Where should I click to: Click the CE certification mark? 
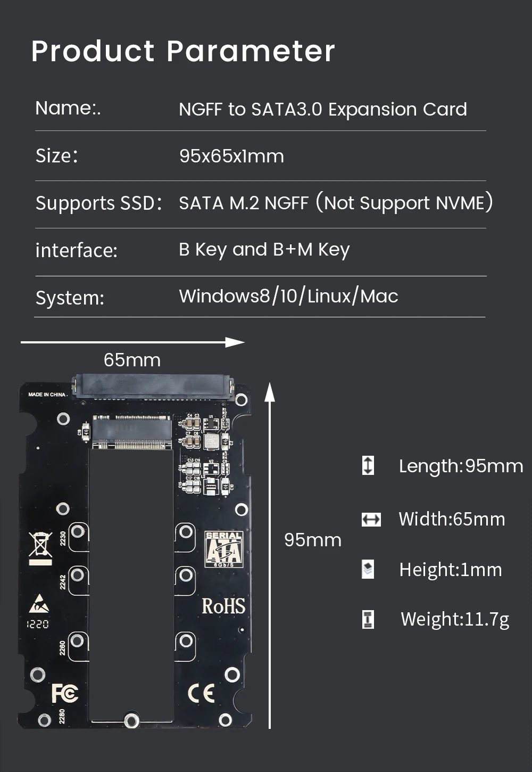(x=202, y=693)
